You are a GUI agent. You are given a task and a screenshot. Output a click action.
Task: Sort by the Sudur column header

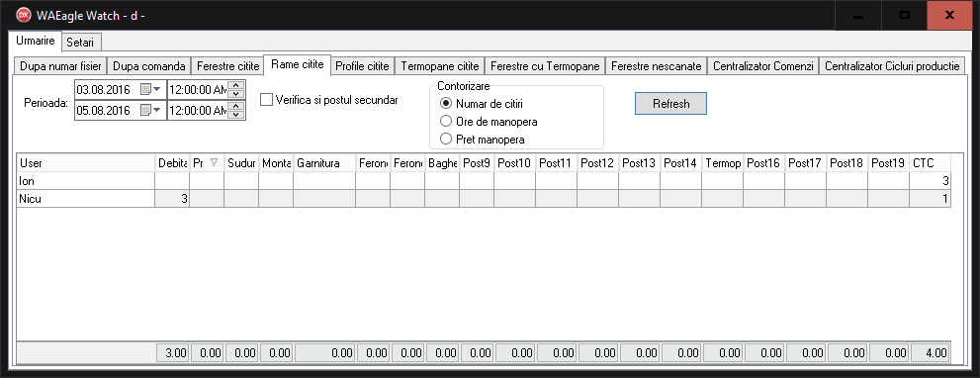click(241, 162)
